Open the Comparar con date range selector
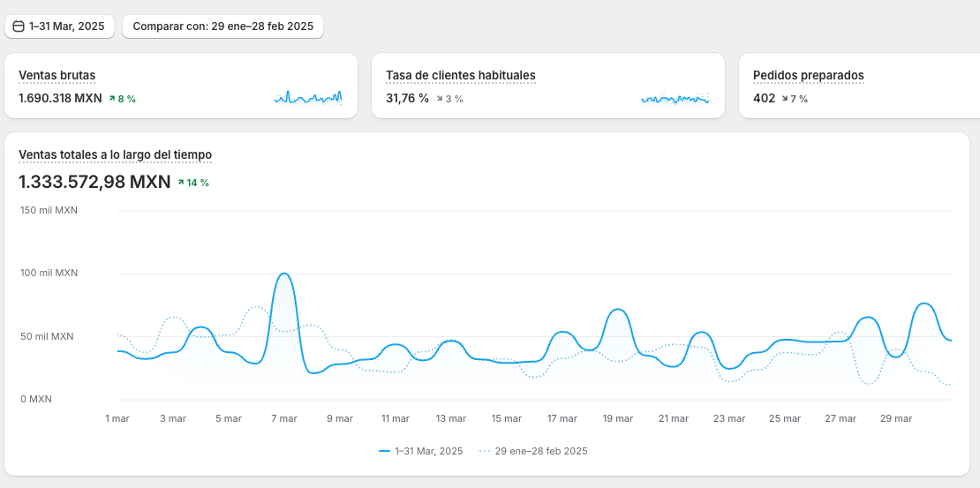Viewport: 980px width, 488px height. pyautogui.click(x=222, y=26)
